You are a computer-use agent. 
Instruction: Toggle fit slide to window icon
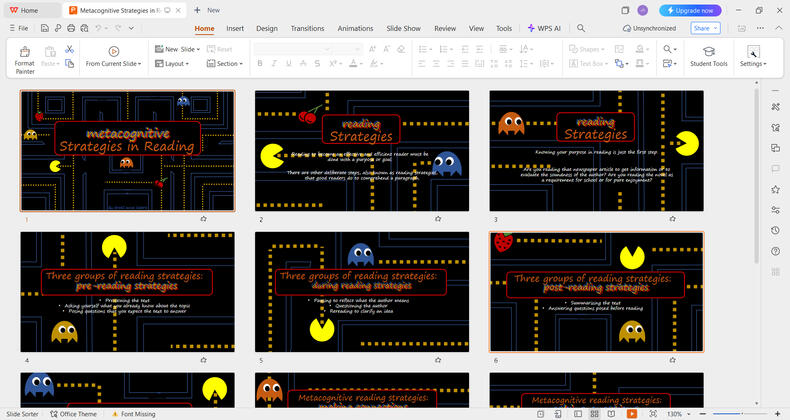653,414
